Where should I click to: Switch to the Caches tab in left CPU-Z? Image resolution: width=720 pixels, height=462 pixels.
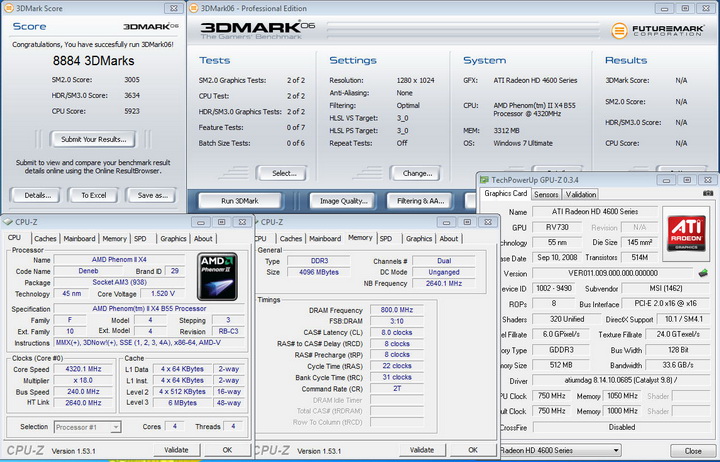(x=45, y=239)
